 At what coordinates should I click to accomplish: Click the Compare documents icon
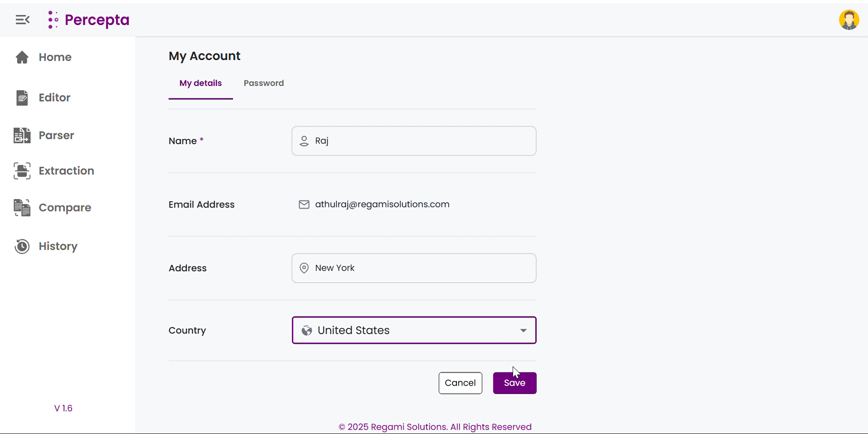click(22, 208)
